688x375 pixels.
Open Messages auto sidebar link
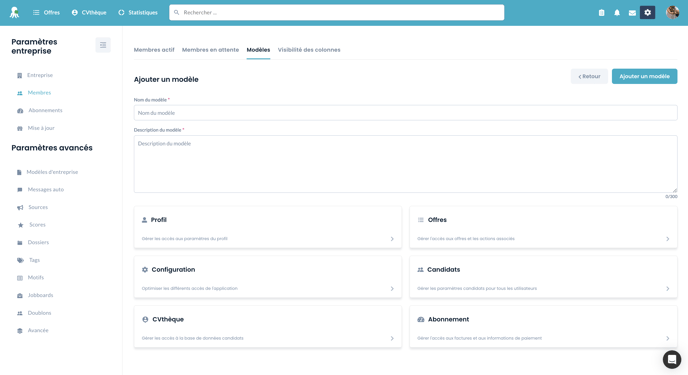[46, 190]
